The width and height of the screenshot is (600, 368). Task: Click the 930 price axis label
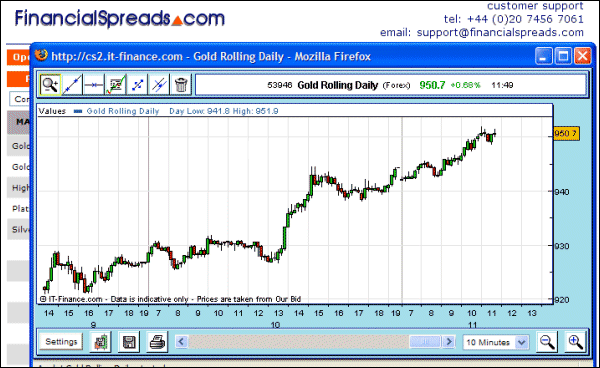(562, 246)
